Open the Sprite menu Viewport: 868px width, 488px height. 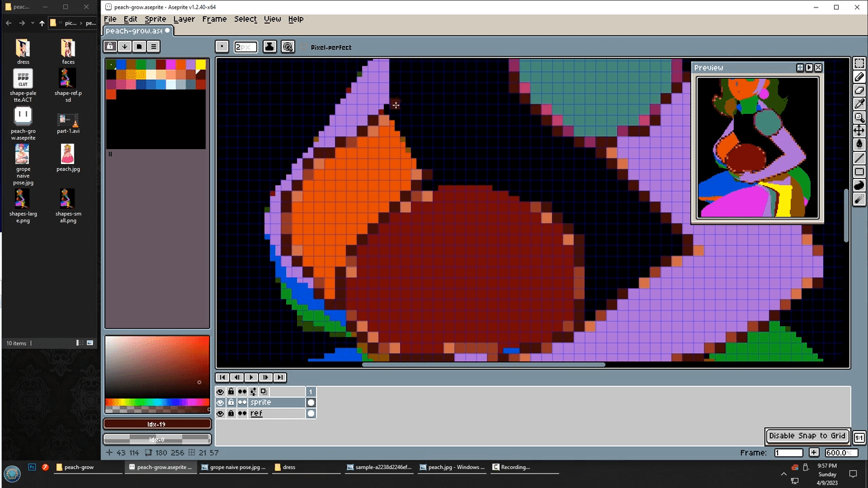coord(155,19)
